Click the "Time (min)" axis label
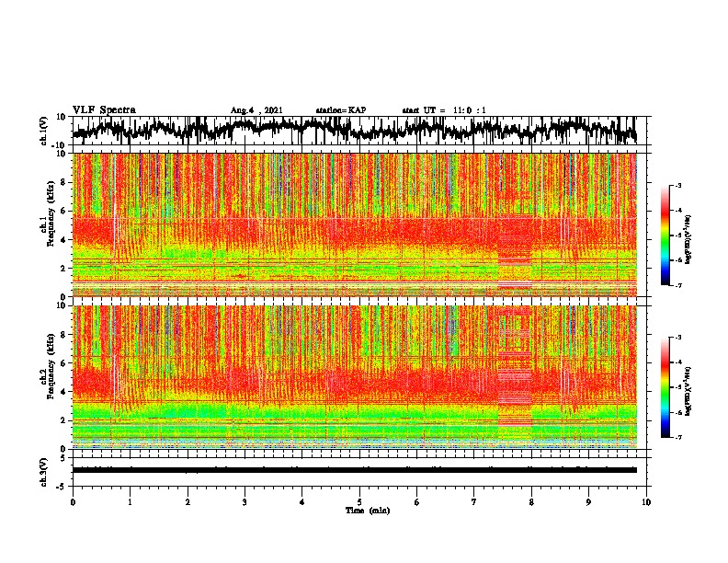Screen dimensions: 728x563 pos(368,511)
